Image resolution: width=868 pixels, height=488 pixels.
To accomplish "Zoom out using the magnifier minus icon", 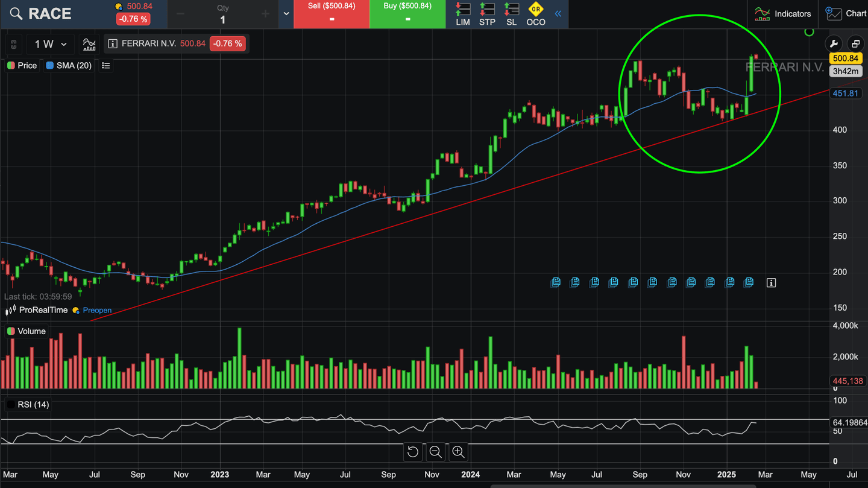I will click(435, 452).
